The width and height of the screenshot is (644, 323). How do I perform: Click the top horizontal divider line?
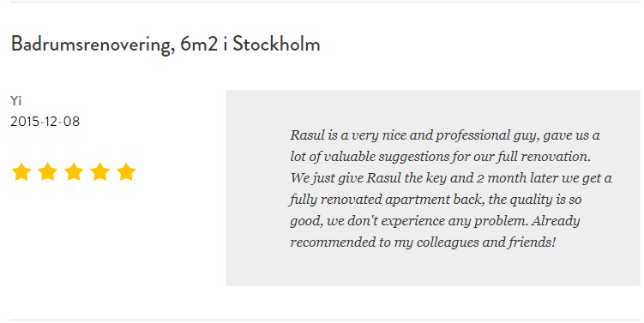coord(325,2)
